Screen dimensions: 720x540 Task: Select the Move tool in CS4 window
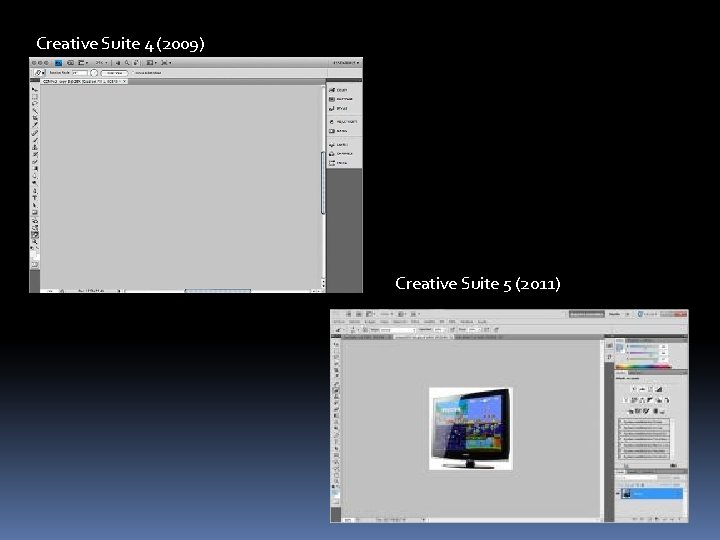(34, 90)
